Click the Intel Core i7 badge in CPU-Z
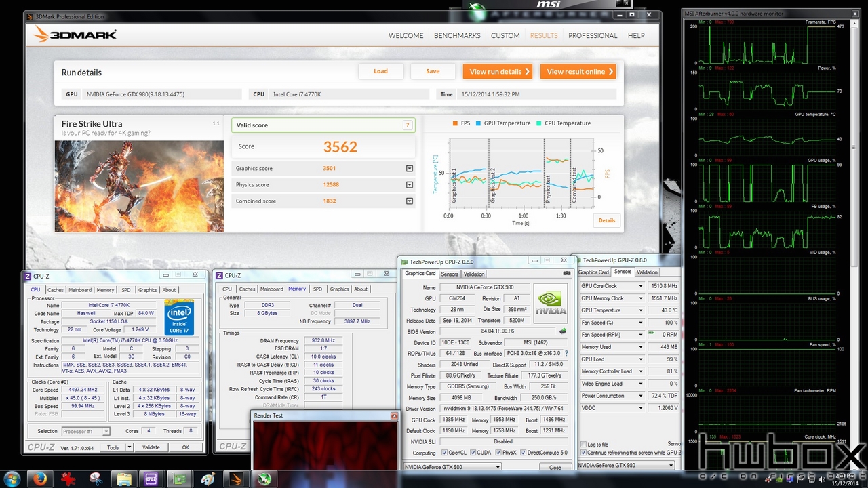 click(x=179, y=317)
